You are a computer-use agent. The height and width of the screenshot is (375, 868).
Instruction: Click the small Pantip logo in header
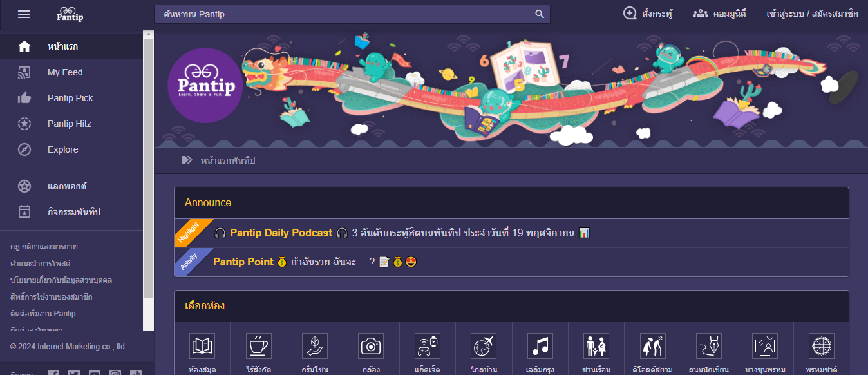click(70, 14)
